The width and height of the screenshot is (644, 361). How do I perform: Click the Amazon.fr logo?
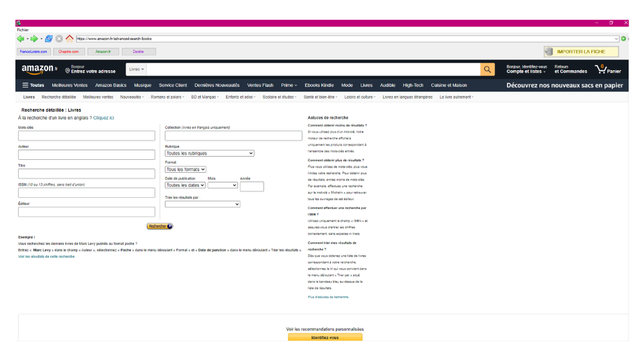click(39, 69)
